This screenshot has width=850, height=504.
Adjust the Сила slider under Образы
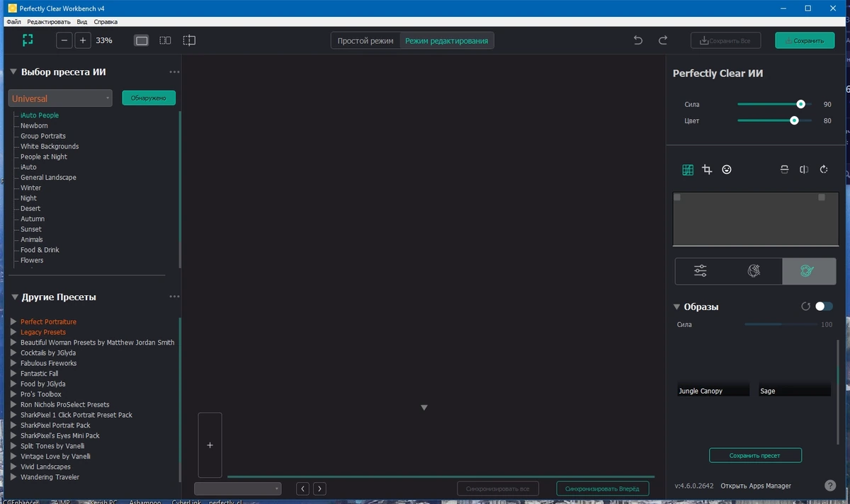pyautogui.click(x=781, y=324)
